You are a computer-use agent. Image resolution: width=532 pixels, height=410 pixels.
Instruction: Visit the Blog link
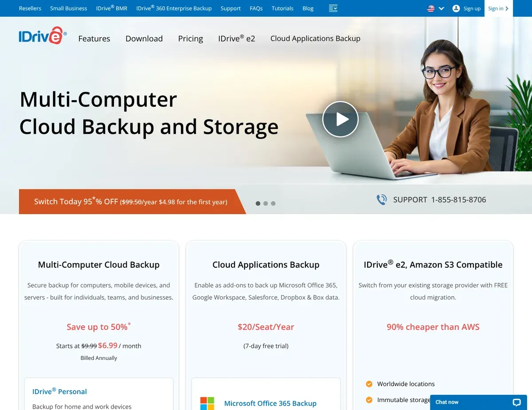[308, 8]
